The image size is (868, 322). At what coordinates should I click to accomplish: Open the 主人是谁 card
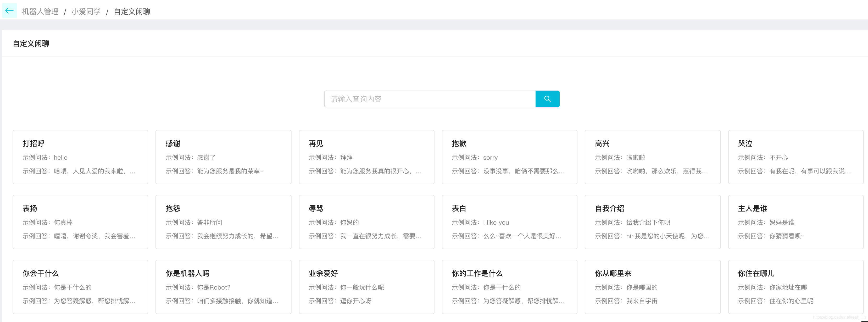pos(795,222)
